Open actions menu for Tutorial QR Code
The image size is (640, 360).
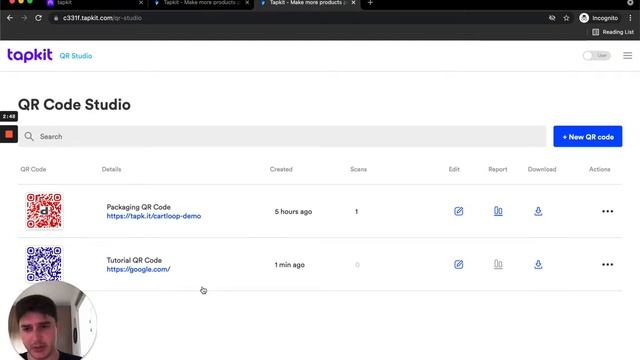(x=607, y=264)
